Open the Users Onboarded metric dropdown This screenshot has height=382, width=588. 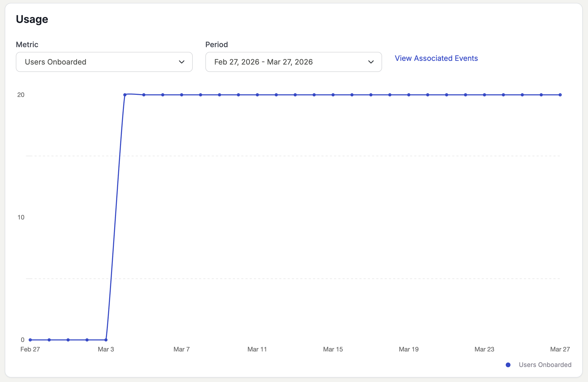coord(104,62)
